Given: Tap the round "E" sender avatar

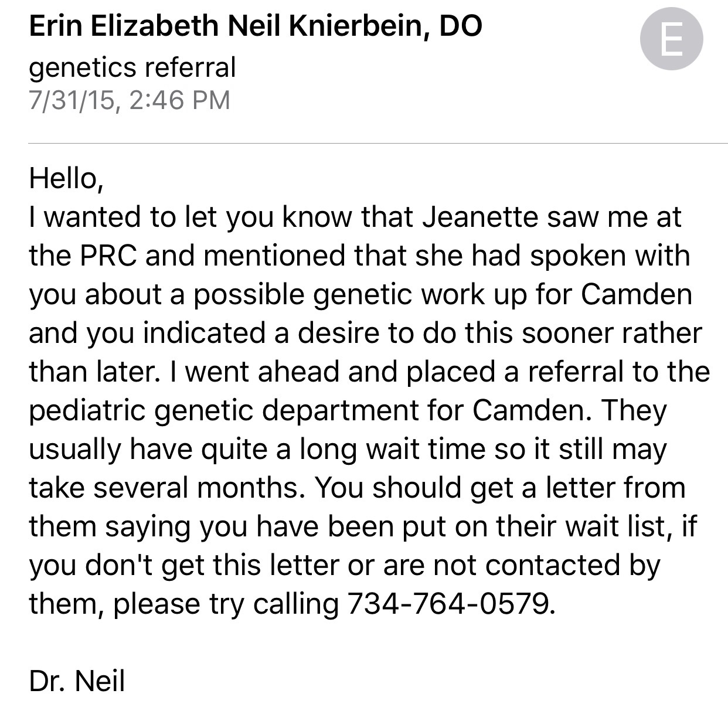Looking at the screenshot, I should (671, 39).
